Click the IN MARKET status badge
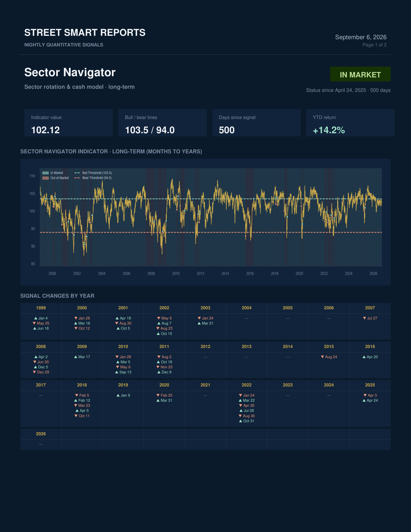This screenshot has height=532, width=411. (x=360, y=74)
